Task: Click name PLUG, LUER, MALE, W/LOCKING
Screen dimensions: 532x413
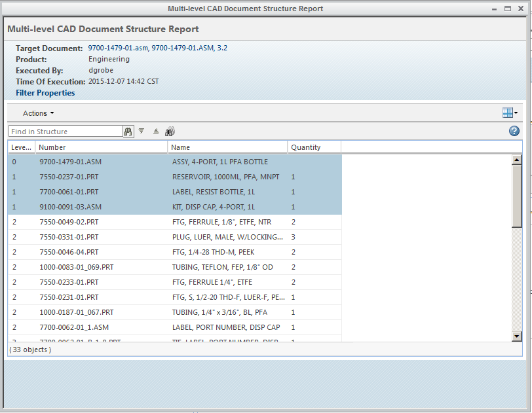Action: coord(227,237)
